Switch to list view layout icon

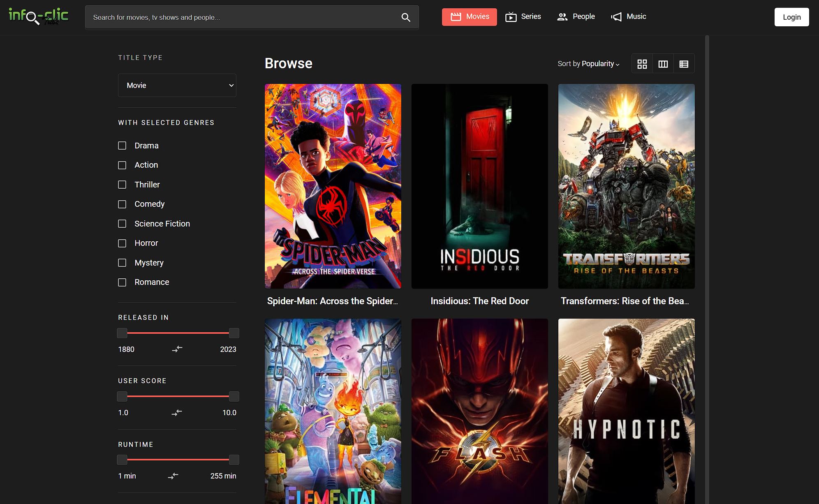pos(684,64)
